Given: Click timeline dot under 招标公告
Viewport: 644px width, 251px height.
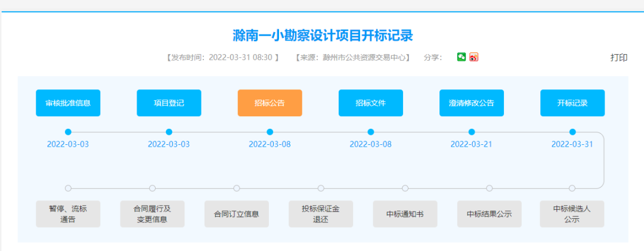Looking at the screenshot, I should click(270, 132).
